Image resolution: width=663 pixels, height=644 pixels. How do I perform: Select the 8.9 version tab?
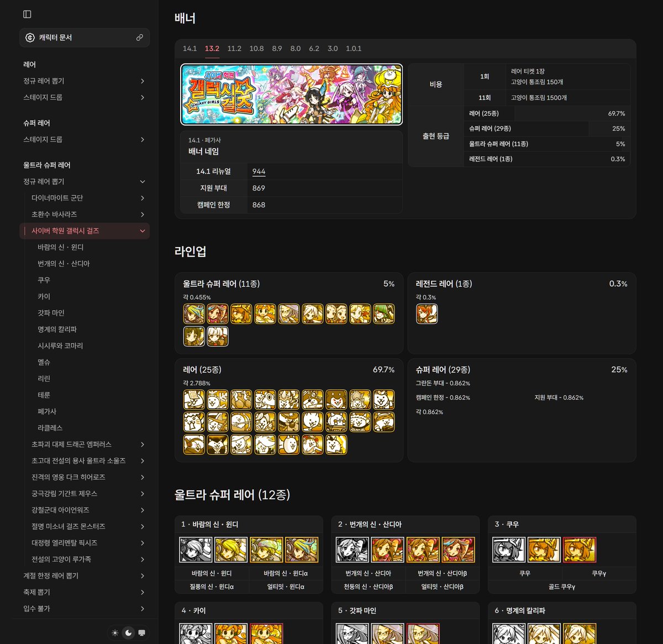point(277,49)
